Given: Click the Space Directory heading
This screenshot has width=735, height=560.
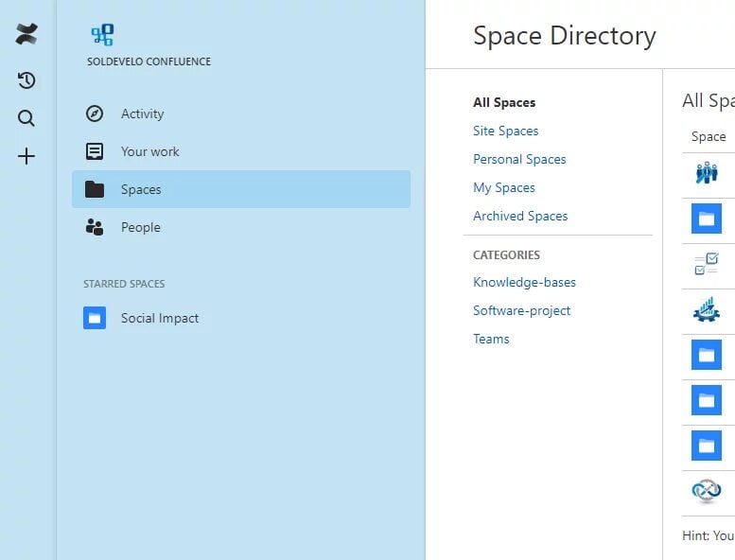Looking at the screenshot, I should [565, 36].
